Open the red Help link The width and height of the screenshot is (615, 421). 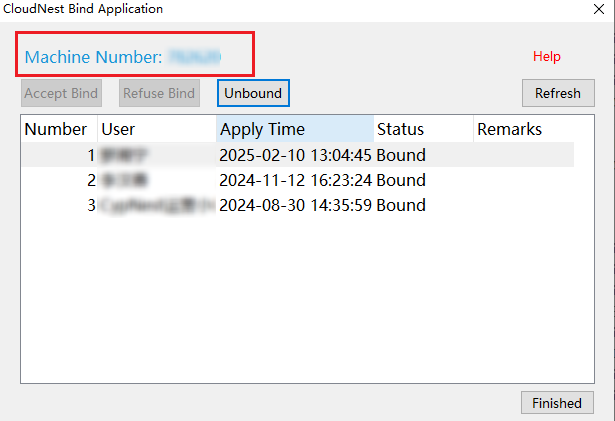click(546, 56)
